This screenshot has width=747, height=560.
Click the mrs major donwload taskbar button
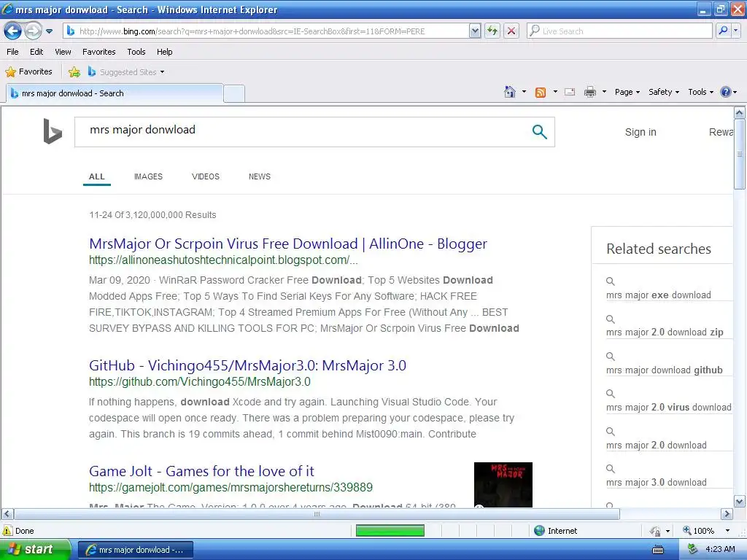pos(135,550)
